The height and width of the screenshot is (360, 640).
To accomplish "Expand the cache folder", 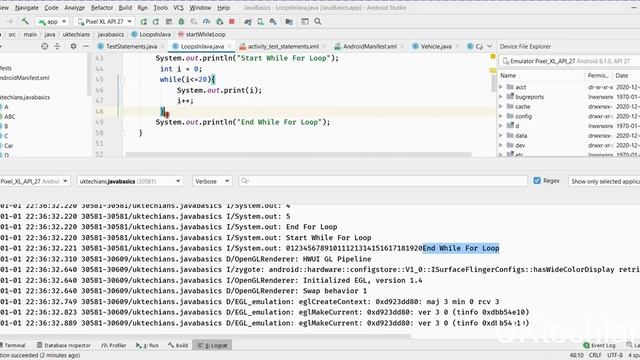I will [x=501, y=106].
